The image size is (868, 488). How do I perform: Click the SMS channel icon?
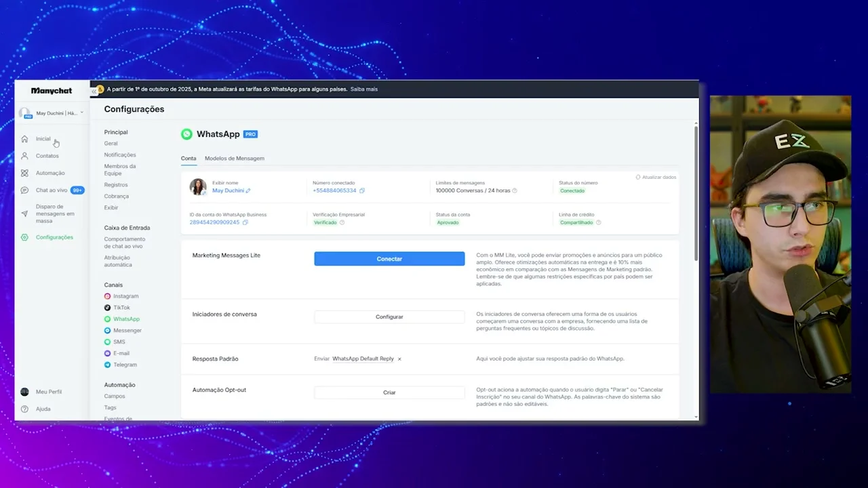point(107,342)
